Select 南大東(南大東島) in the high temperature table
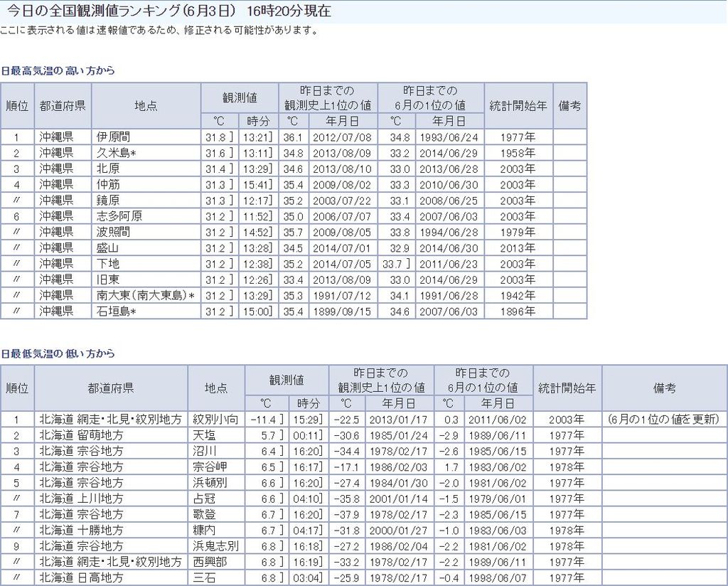728x586 pixels. pos(145,295)
